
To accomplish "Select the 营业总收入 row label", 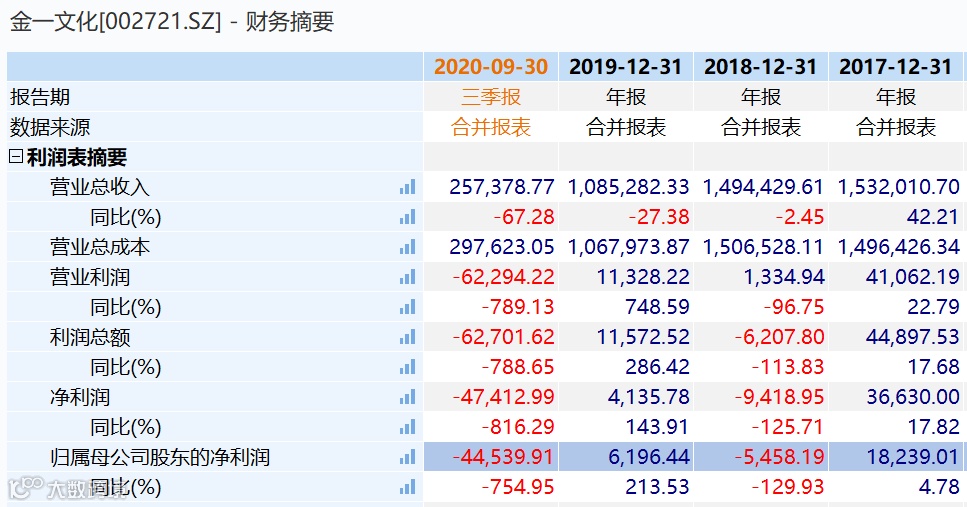I will [100, 187].
